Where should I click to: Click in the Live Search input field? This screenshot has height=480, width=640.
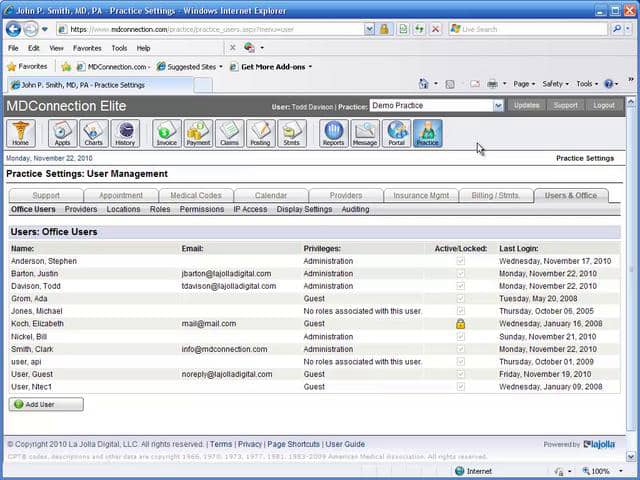tap(529, 29)
